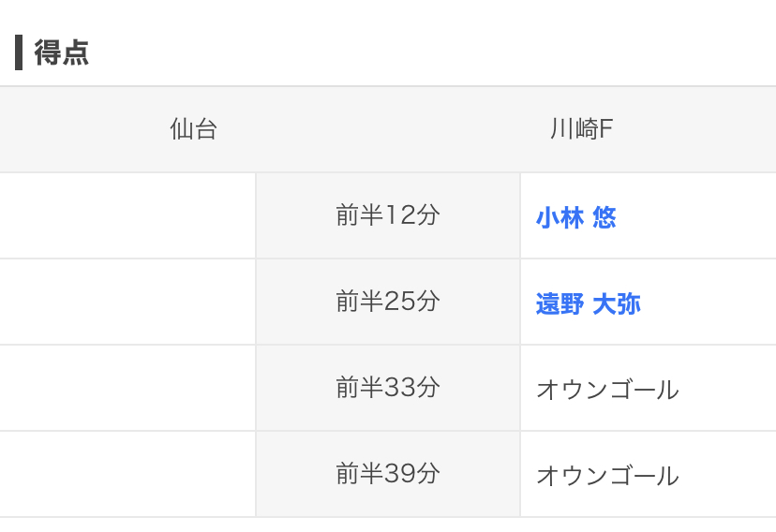776x532 pixels.
Task: Select the 仙台 column header
Action: pos(193,129)
